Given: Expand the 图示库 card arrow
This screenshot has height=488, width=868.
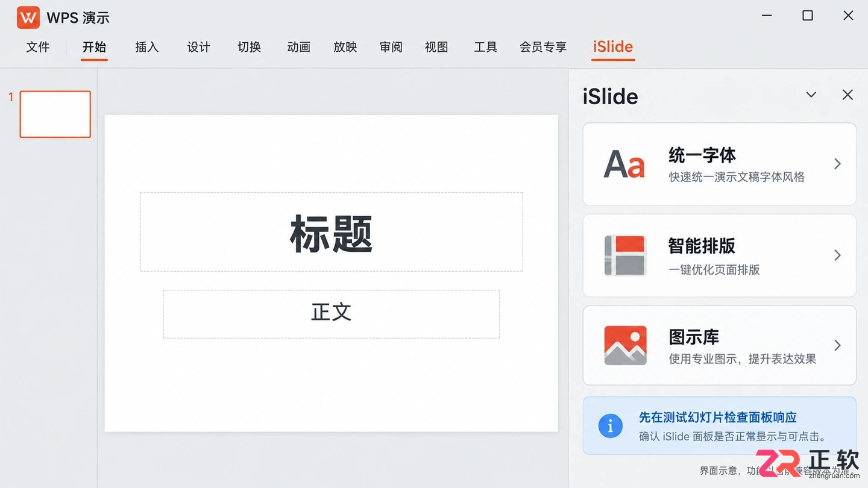Looking at the screenshot, I should coord(837,345).
